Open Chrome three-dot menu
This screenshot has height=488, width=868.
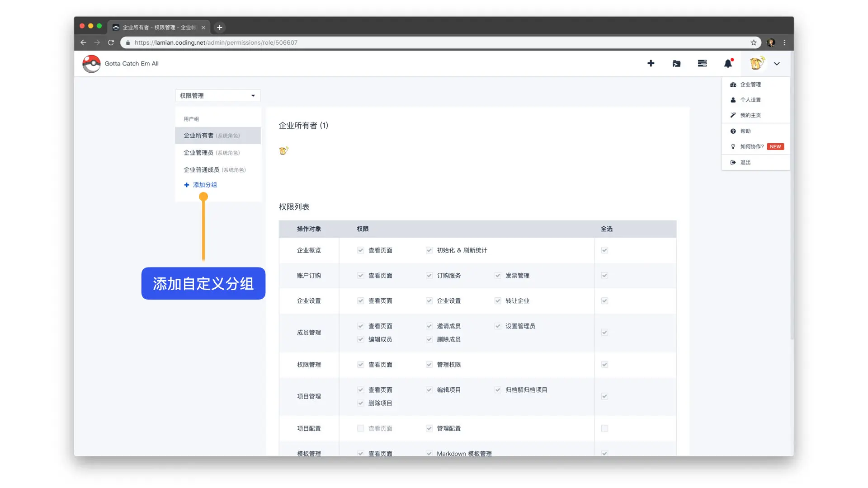(x=784, y=42)
